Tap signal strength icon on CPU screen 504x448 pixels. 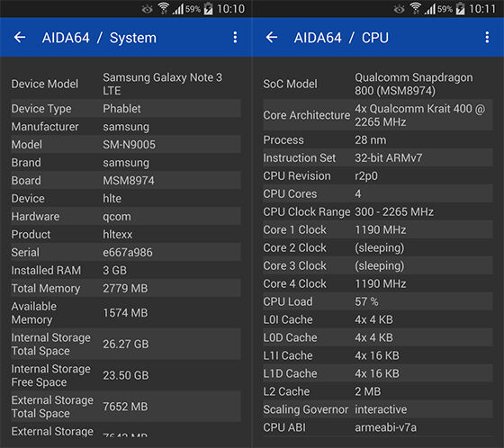click(x=430, y=9)
